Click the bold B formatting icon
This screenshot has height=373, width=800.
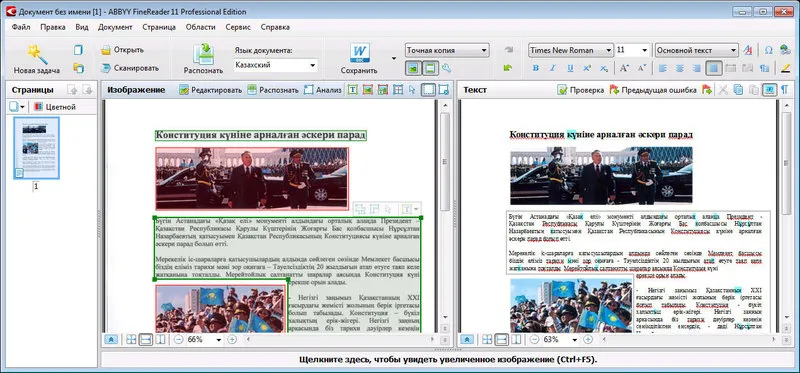point(535,68)
